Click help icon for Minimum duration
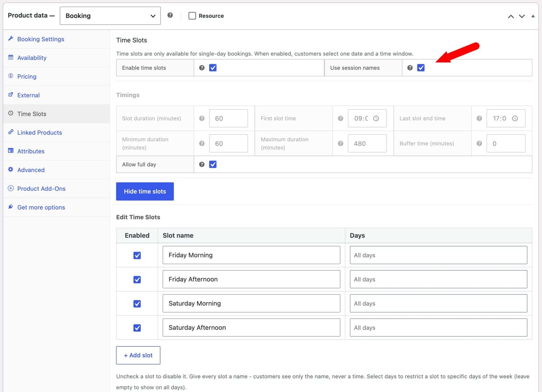The height and width of the screenshot is (392, 542). [x=202, y=143]
